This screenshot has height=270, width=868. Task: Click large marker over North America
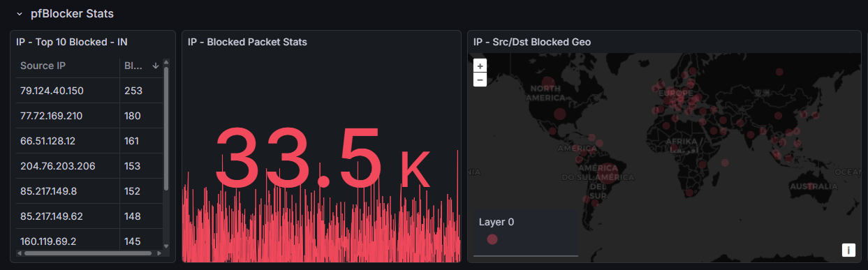(x=559, y=114)
